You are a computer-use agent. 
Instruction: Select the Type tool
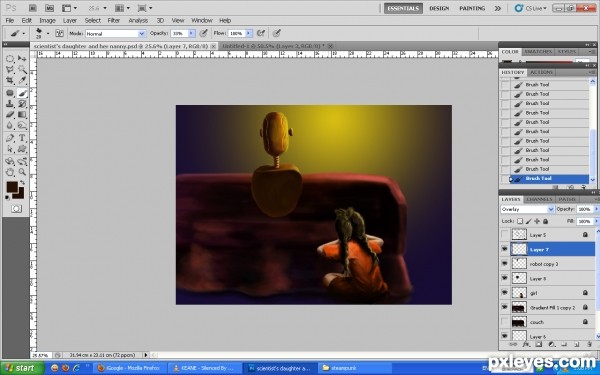click(22, 138)
